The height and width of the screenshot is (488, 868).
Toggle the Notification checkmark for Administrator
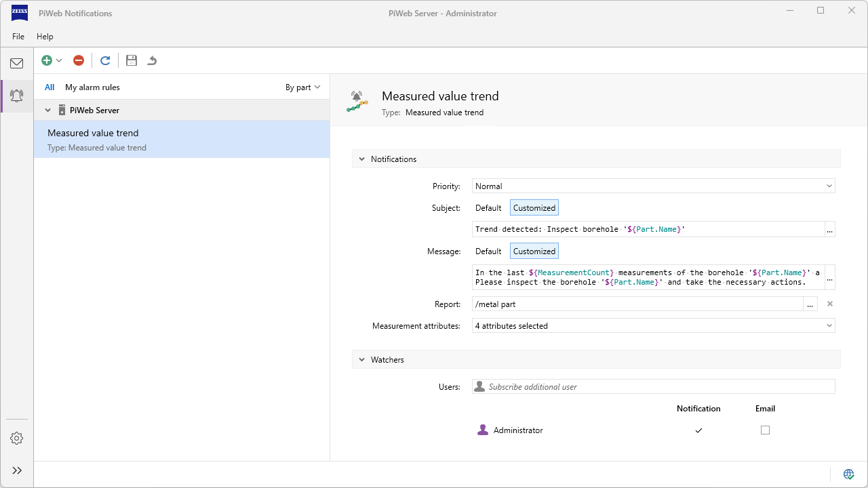tap(698, 430)
